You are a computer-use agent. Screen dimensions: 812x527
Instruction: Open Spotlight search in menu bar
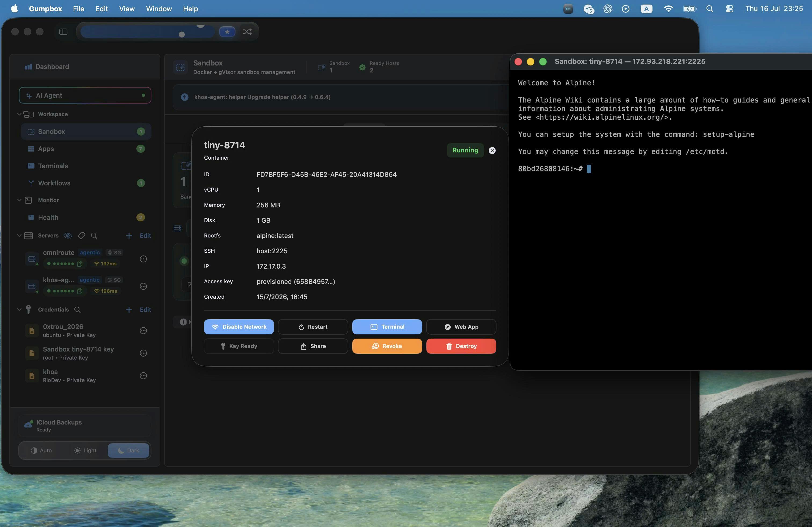click(710, 9)
